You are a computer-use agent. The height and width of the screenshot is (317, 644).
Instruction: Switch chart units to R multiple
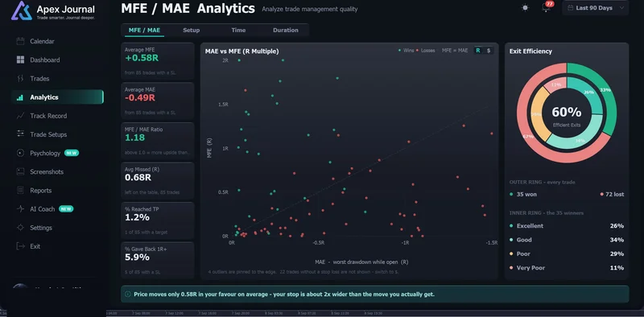coord(478,51)
